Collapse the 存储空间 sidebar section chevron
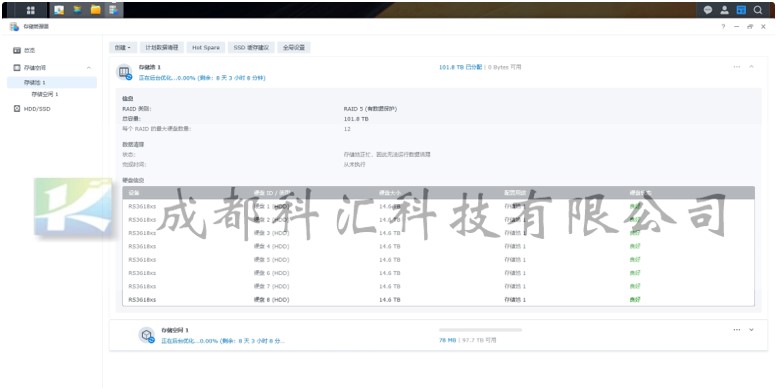Image resolution: width=776 pixels, height=388 pixels. point(89,67)
